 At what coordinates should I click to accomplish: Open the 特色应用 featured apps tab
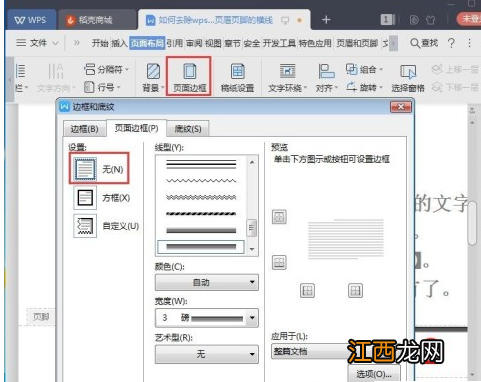(x=315, y=43)
